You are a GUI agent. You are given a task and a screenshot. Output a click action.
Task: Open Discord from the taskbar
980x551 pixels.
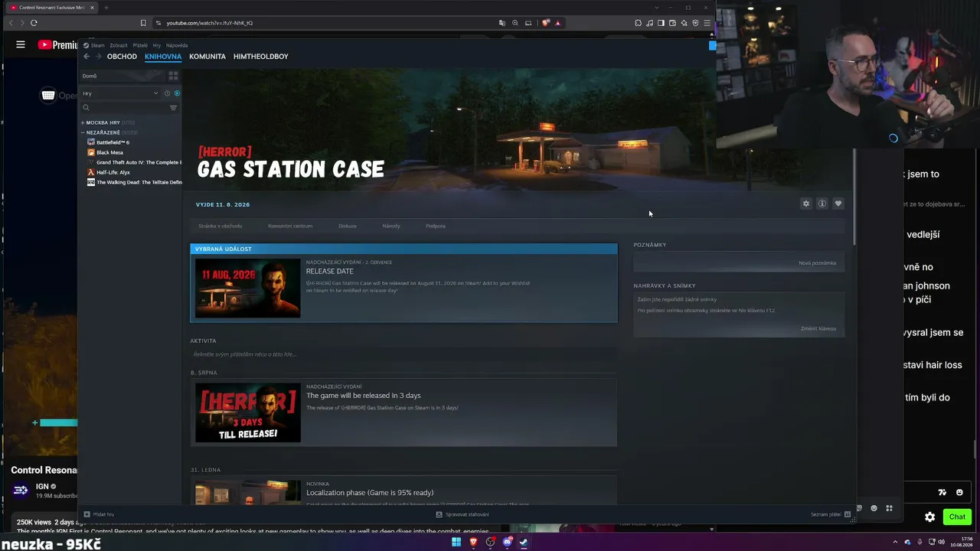point(507,542)
